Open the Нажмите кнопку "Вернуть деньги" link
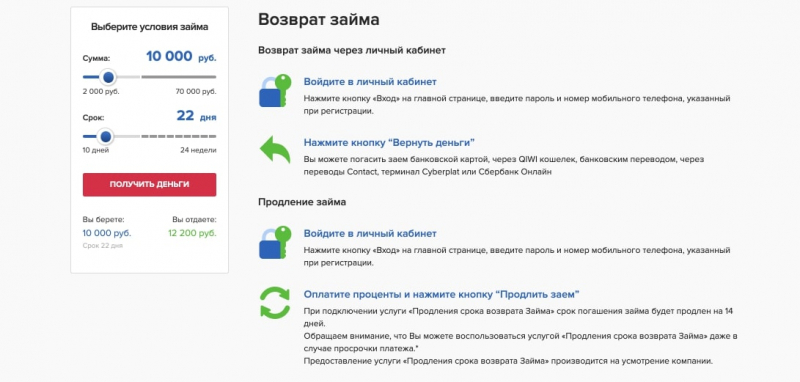Viewport: 800px width, 382px height. click(389, 142)
